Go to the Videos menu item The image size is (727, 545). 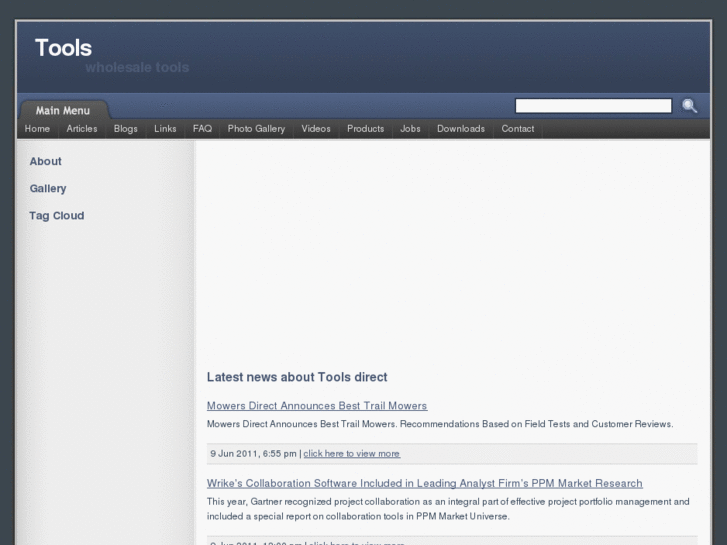(316, 129)
